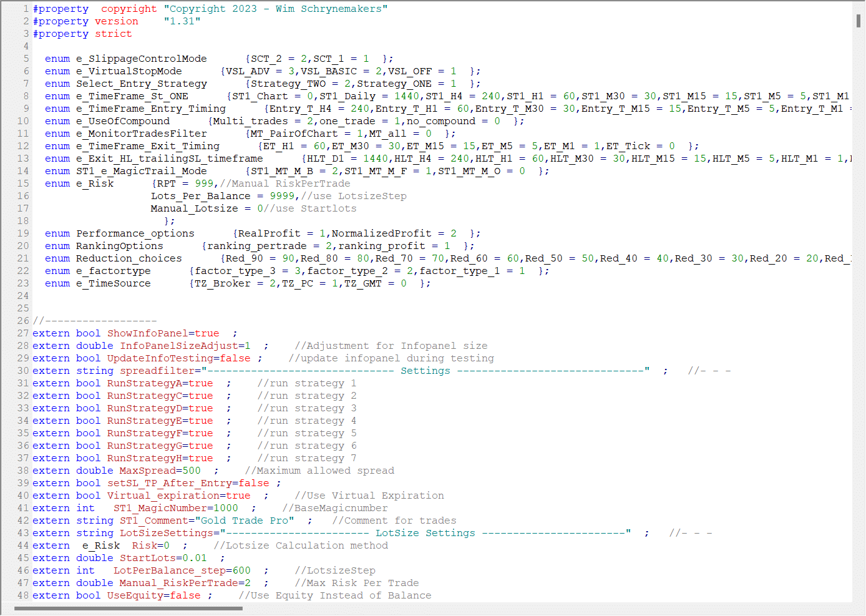Click the horizontal scrollbar thumb at bottom
Viewport: 866px width, 616px height.
(128, 609)
